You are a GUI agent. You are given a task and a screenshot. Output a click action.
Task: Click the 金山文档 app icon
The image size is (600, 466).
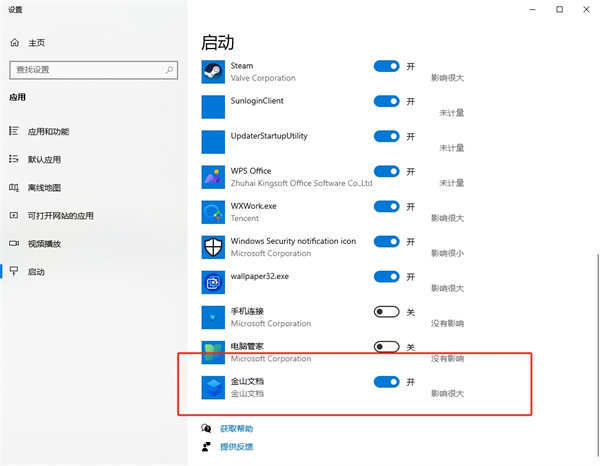214,387
